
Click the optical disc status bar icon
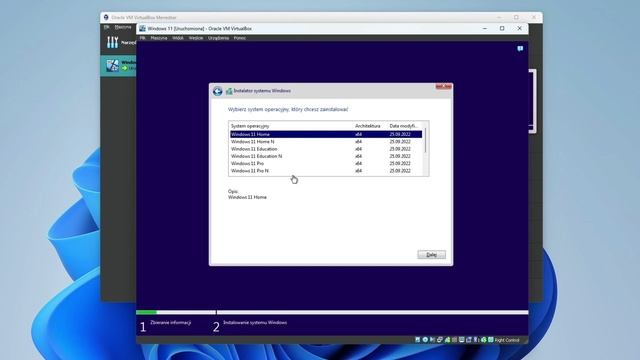tap(425, 340)
